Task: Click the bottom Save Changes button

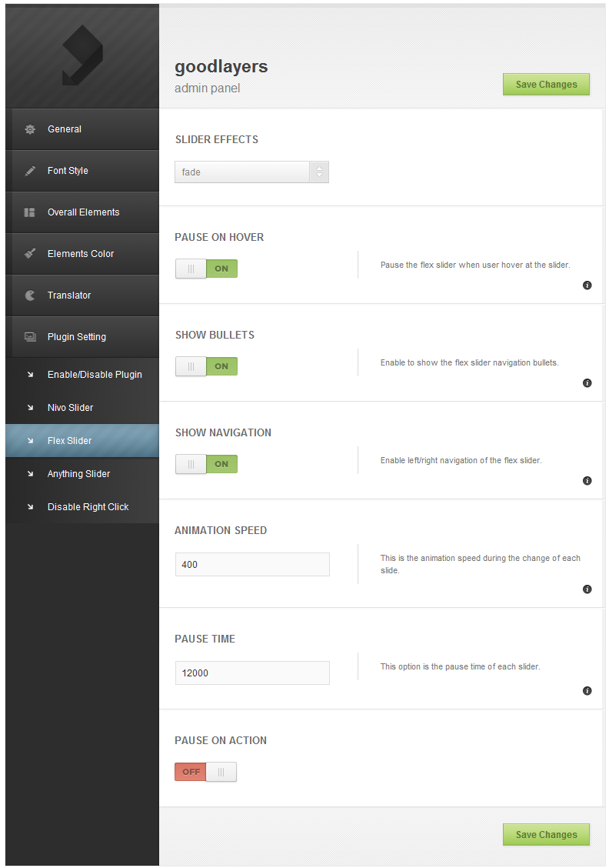Action: click(546, 835)
